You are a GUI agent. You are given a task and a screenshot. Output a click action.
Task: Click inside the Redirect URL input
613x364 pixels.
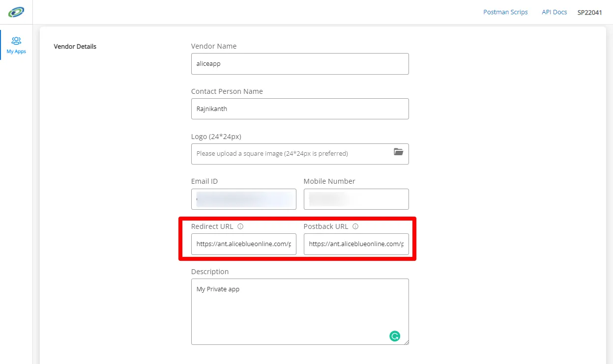click(244, 244)
